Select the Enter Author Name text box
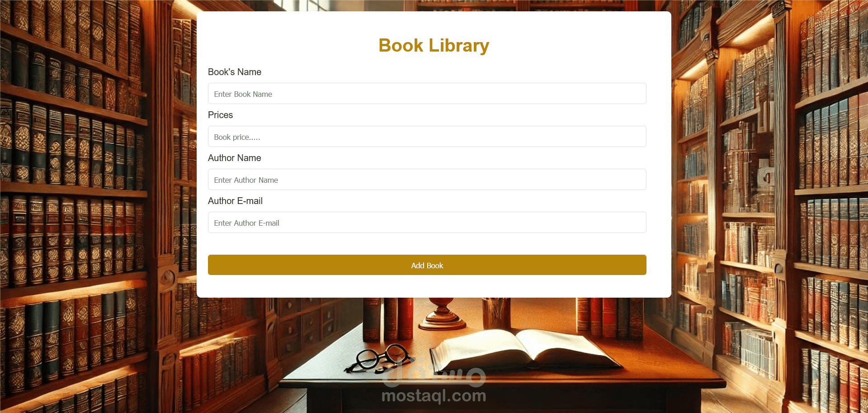868x413 pixels. pyautogui.click(x=427, y=180)
